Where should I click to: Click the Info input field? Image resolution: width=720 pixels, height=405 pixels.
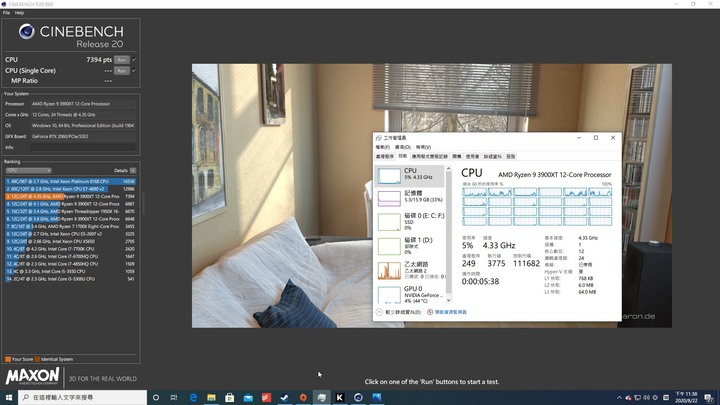83,147
